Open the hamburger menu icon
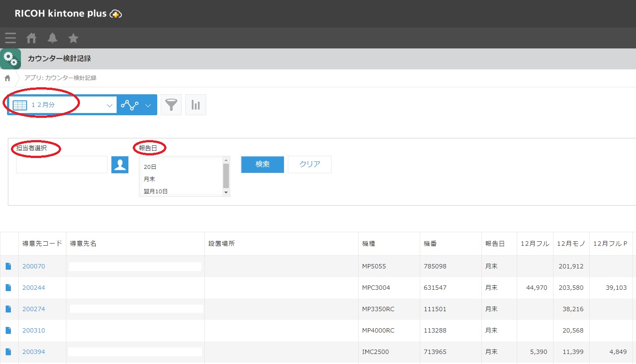 click(x=10, y=38)
